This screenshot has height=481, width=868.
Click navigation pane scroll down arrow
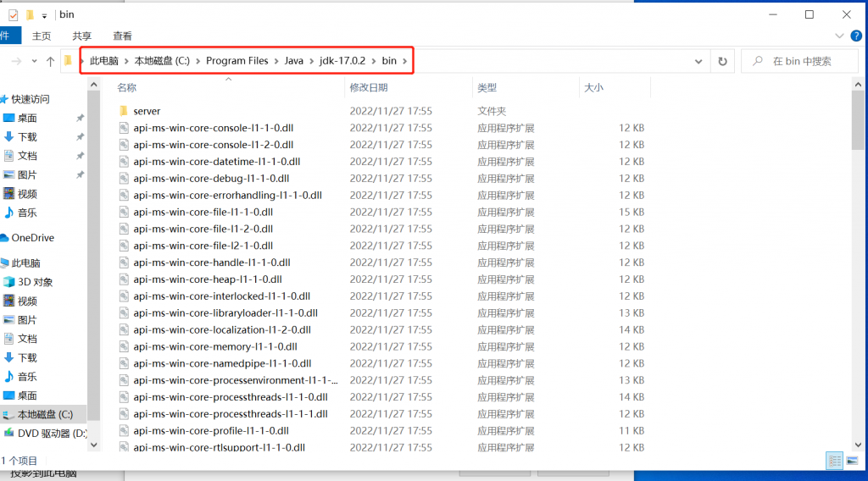93,445
